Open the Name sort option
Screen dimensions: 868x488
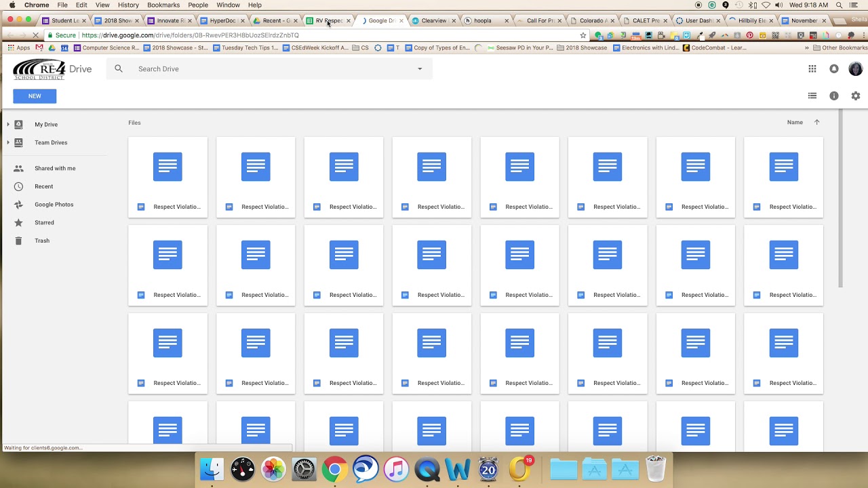point(795,122)
